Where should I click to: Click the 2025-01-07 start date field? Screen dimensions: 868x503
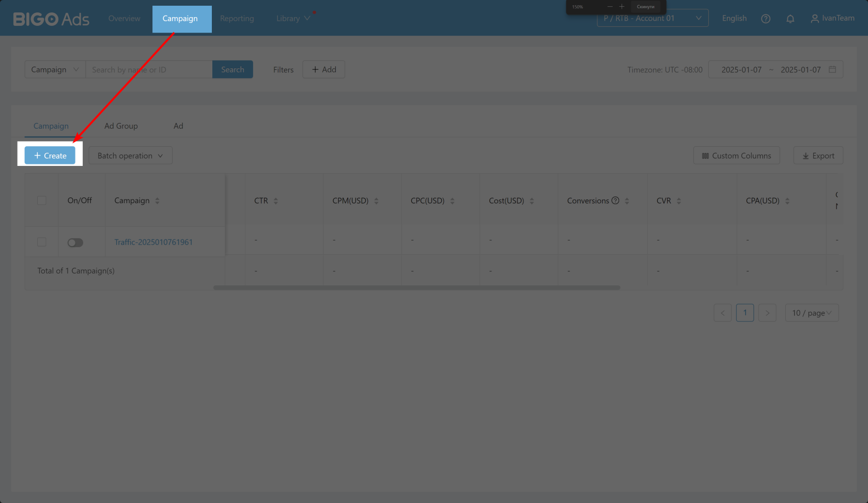click(x=741, y=69)
